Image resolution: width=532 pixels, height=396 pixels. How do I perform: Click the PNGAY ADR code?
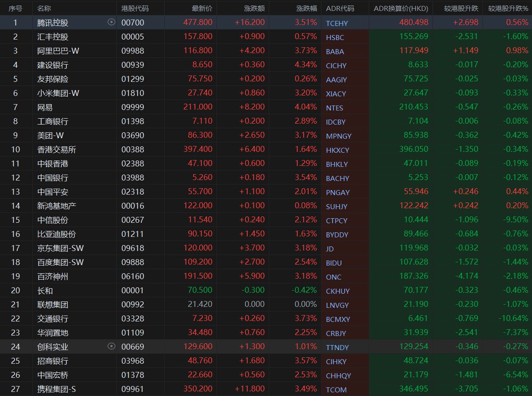[338, 192]
